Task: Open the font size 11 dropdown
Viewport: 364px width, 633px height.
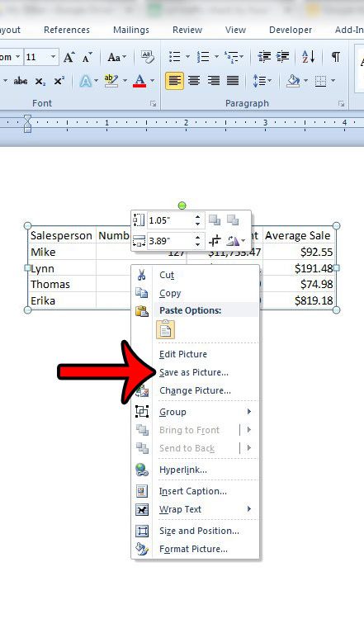Action: point(53,57)
